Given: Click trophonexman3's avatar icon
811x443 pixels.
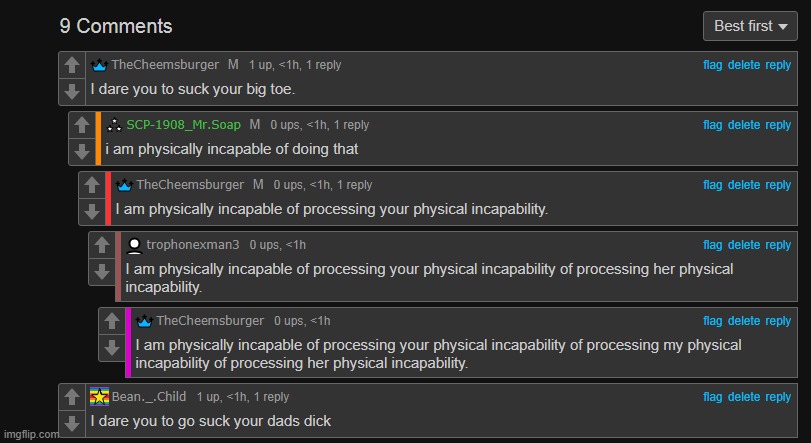Looking at the screenshot, I should pos(134,245).
